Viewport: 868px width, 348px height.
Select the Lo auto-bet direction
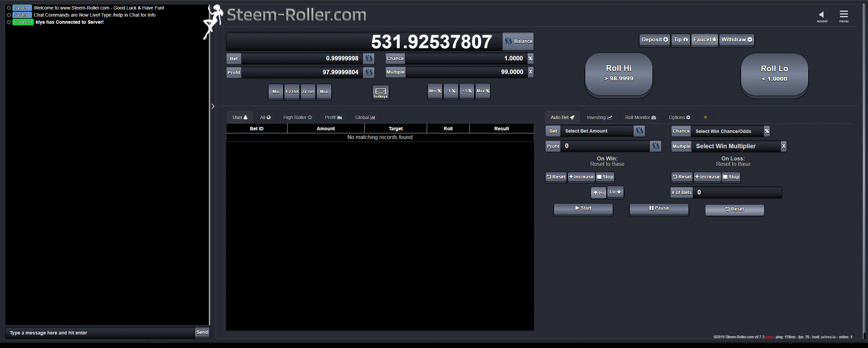click(615, 192)
